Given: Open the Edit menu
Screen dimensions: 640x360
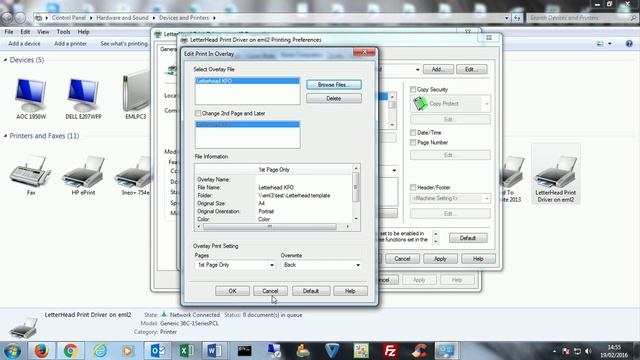Looking at the screenshot, I should click(25, 32).
